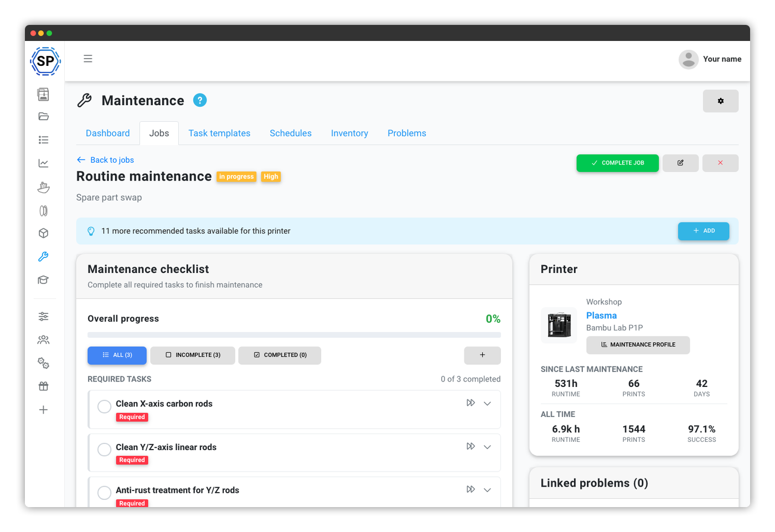Open the maintenance wrench sidebar icon
The width and height of the screenshot is (775, 532).
tap(43, 257)
